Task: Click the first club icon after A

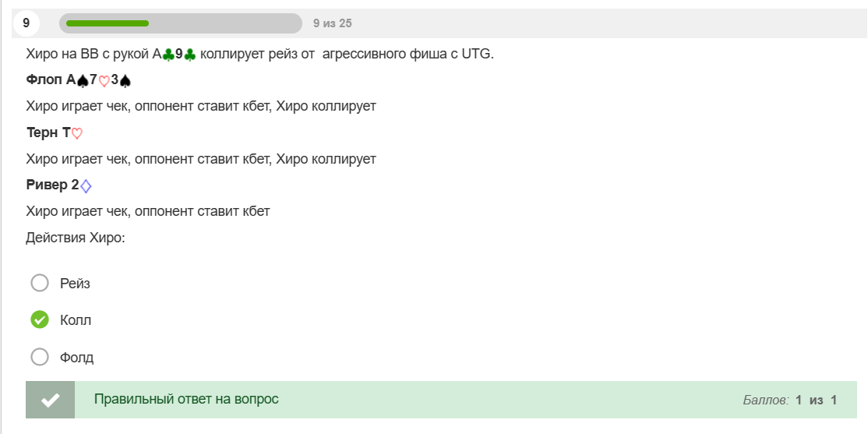Action: [168, 55]
